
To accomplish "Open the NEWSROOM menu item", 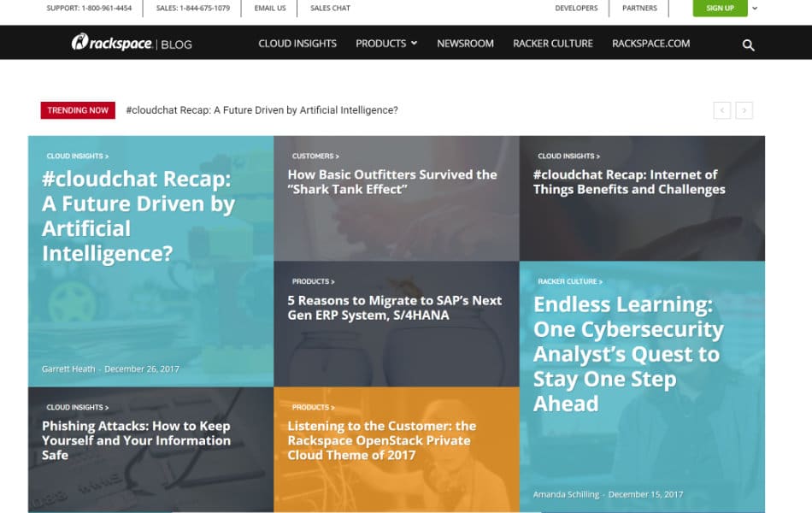I will pyautogui.click(x=465, y=44).
